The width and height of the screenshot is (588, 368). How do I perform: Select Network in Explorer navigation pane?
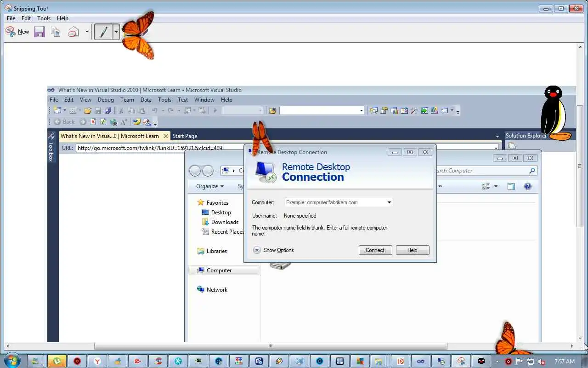coord(212,290)
